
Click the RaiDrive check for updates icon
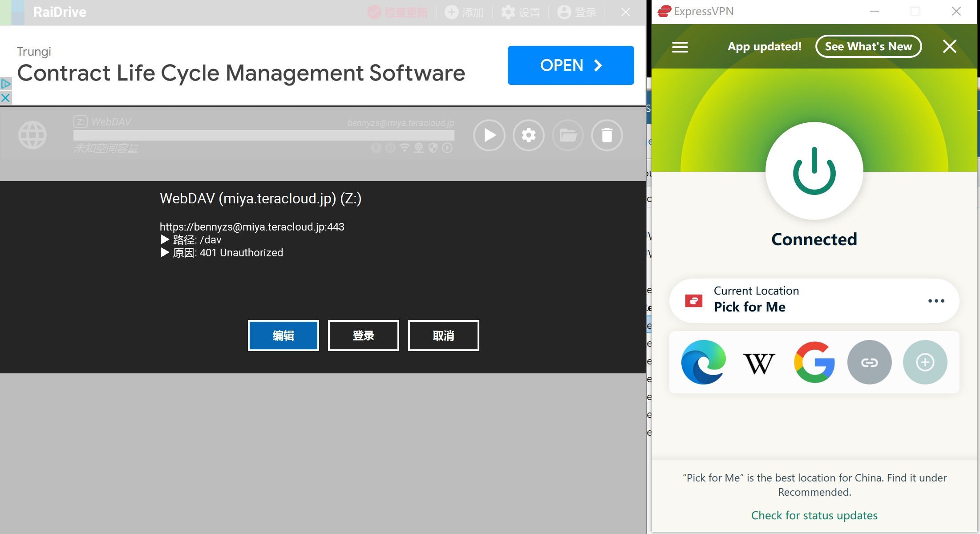[x=374, y=12]
